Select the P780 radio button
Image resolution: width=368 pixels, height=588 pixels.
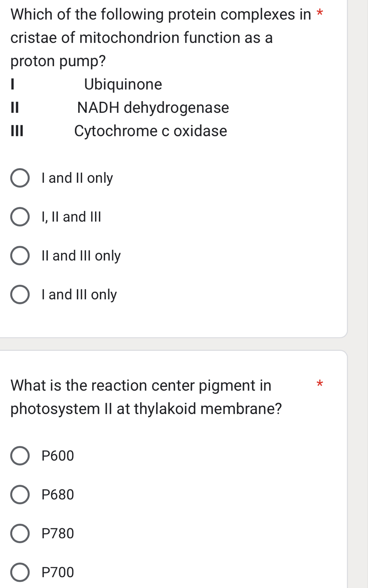pos(20,533)
